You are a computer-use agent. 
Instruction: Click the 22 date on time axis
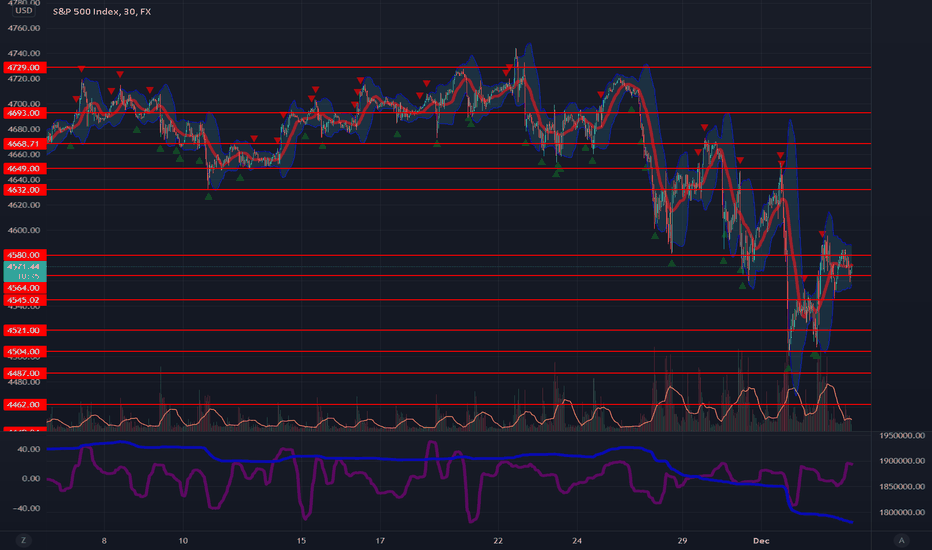[x=498, y=540]
